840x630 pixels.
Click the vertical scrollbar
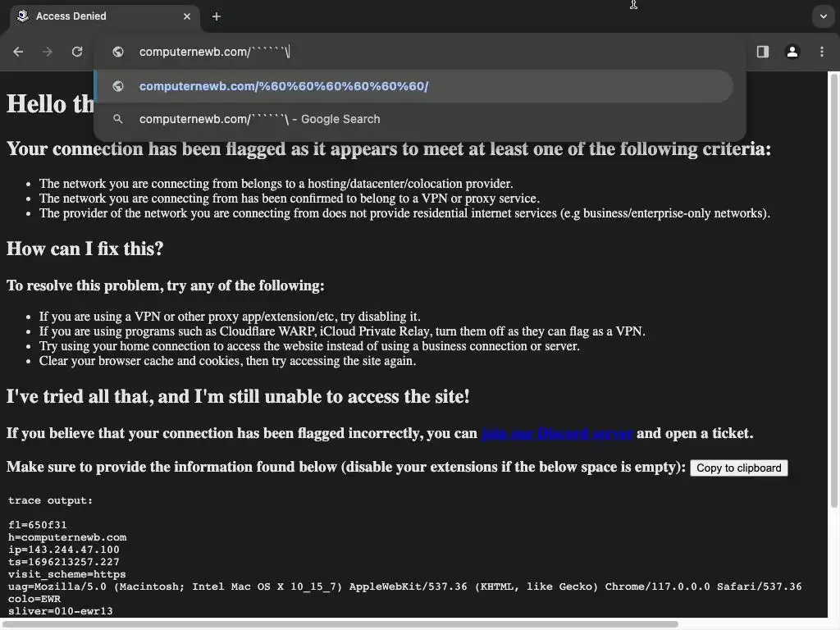pyautogui.click(x=834, y=290)
